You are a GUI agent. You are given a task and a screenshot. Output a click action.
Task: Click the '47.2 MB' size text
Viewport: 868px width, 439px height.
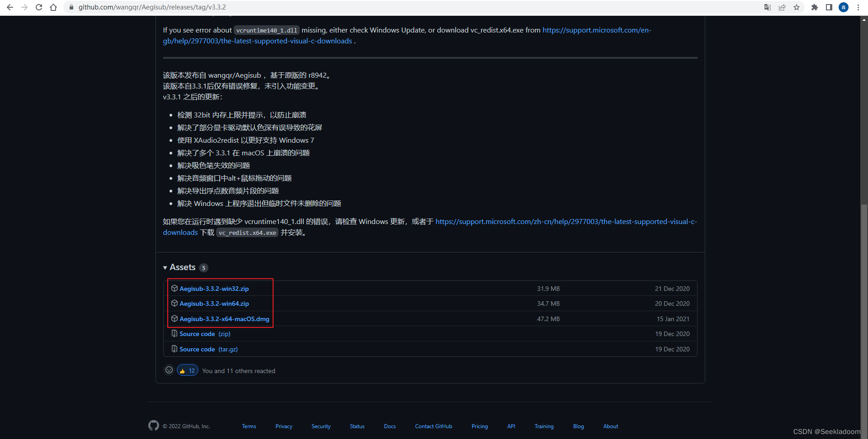click(x=548, y=319)
